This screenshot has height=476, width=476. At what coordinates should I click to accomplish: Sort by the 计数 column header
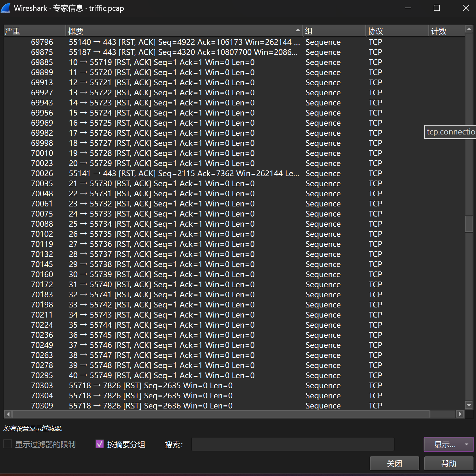click(447, 31)
